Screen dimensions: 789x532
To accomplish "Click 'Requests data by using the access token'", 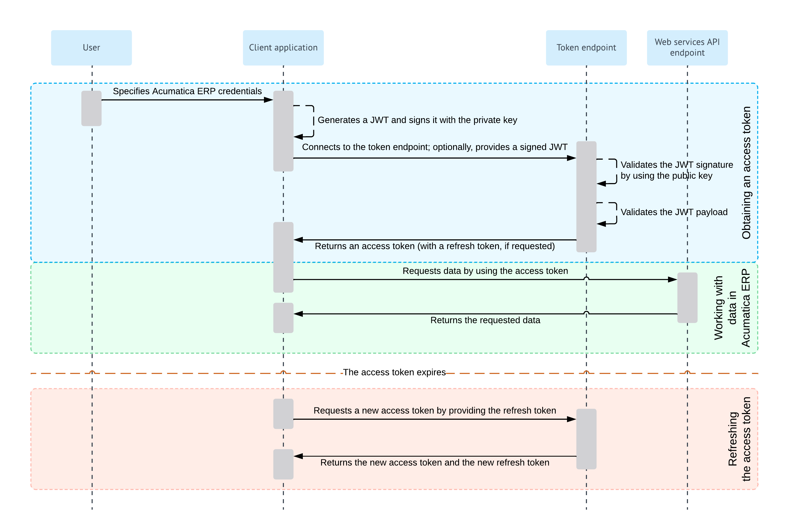I will pyautogui.click(x=485, y=271).
